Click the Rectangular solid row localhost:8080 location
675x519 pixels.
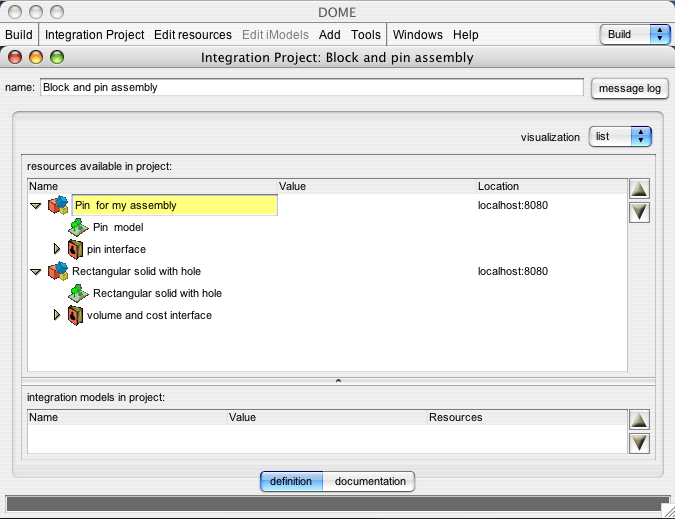pyautogui.click(x=513, y=271)
